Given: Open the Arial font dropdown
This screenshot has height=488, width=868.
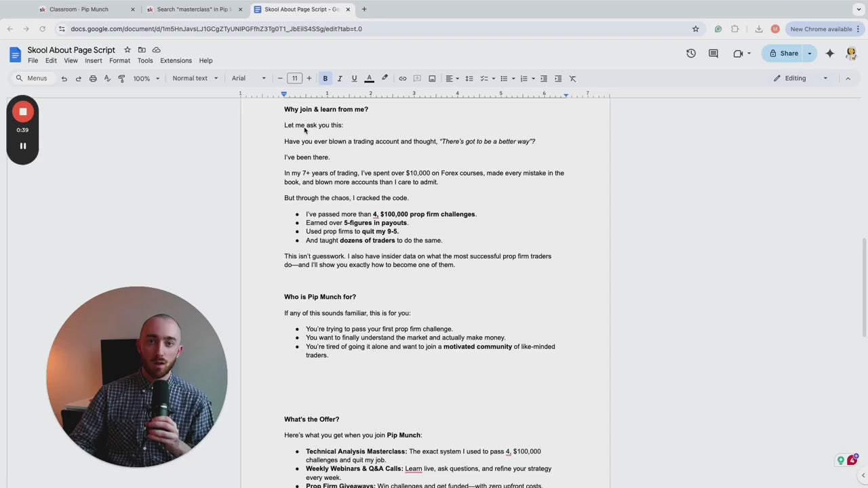Looking at the screenshot, I should [248, 79].
